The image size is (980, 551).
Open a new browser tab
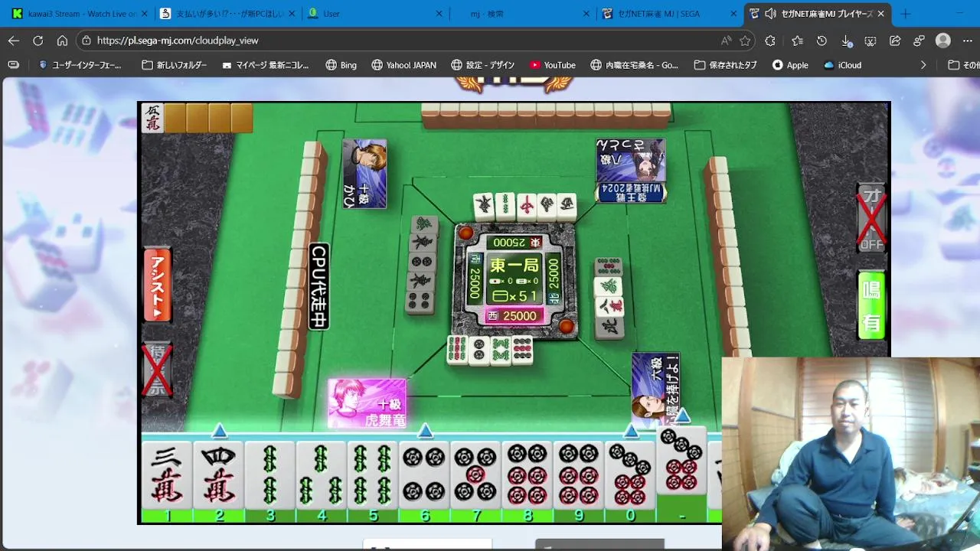[906, 14]
